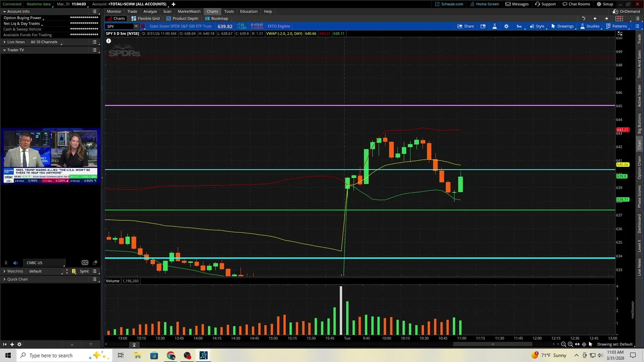Expand the Quick Chart gadget
The height and width of the screenshot is (362, 644).
click(4, 279)
